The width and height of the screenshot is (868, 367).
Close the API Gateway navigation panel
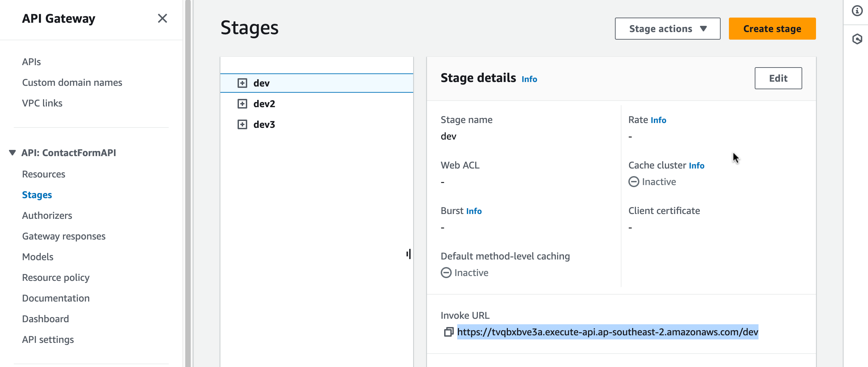[x=162, y=18]
